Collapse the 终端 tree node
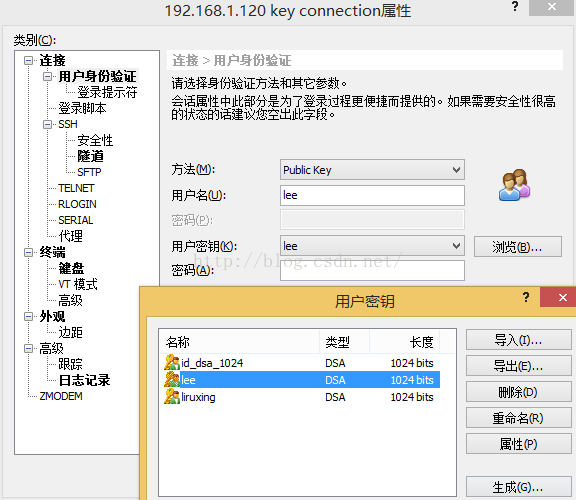 tap(29, 252)
